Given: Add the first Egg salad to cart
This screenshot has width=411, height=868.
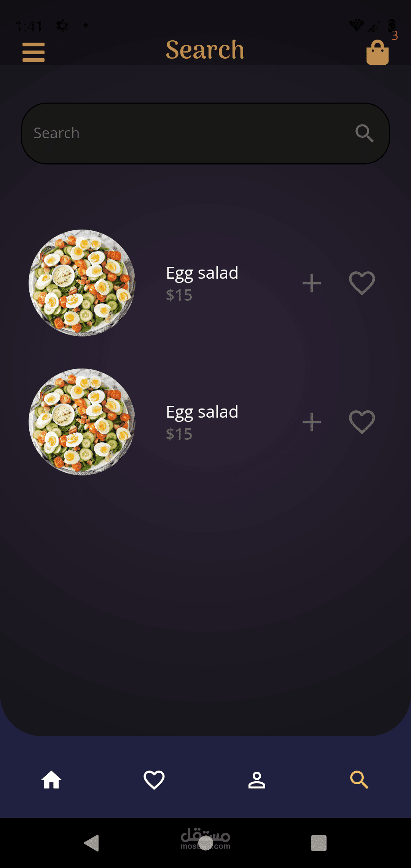Looking at the screenshot, I should pos(312,283).
